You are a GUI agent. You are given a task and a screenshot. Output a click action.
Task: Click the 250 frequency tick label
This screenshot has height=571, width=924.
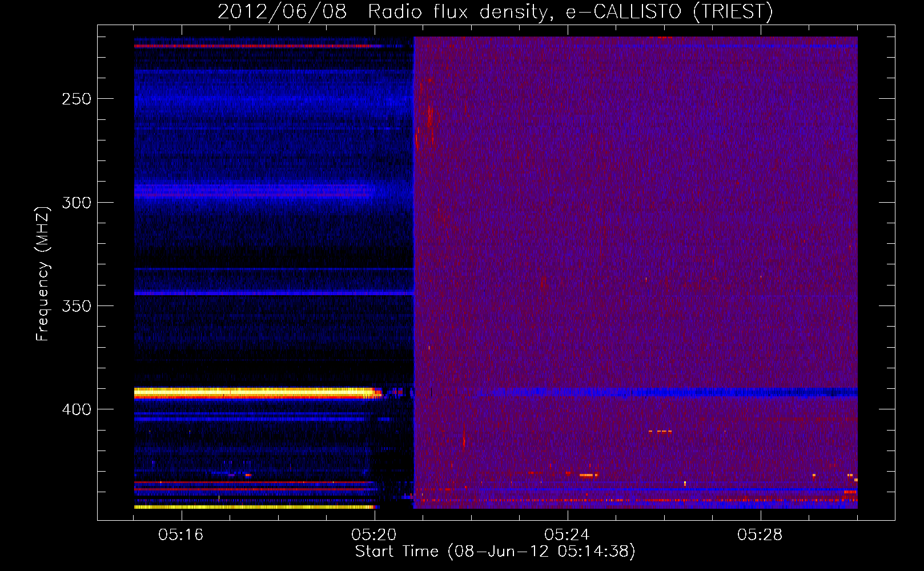pyautogui.click(x=77, y=99)
